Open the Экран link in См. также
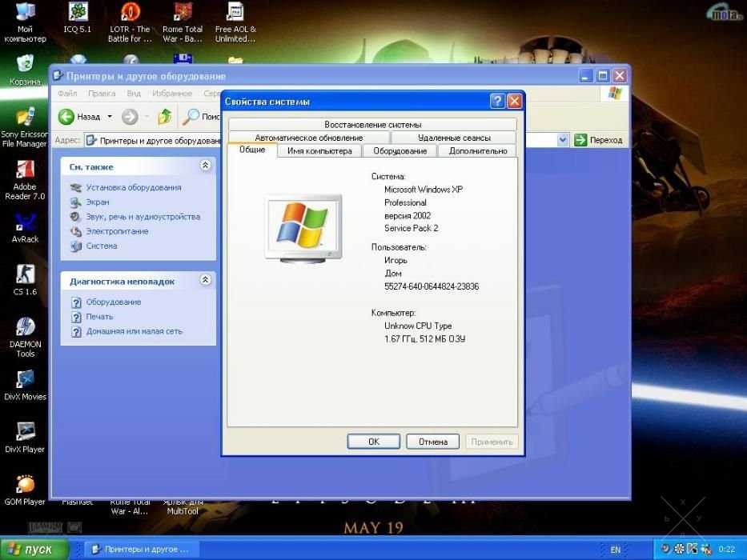The image size is (747, 560). [x=98, y=202]
